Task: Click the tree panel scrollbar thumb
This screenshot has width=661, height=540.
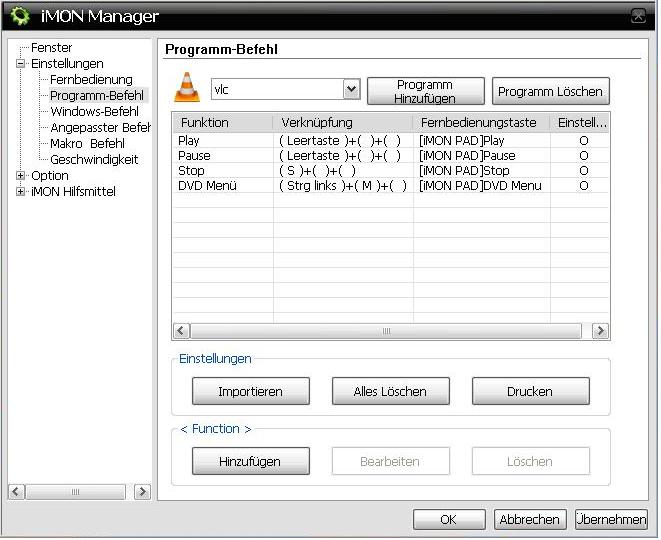Action: (75, 492)
